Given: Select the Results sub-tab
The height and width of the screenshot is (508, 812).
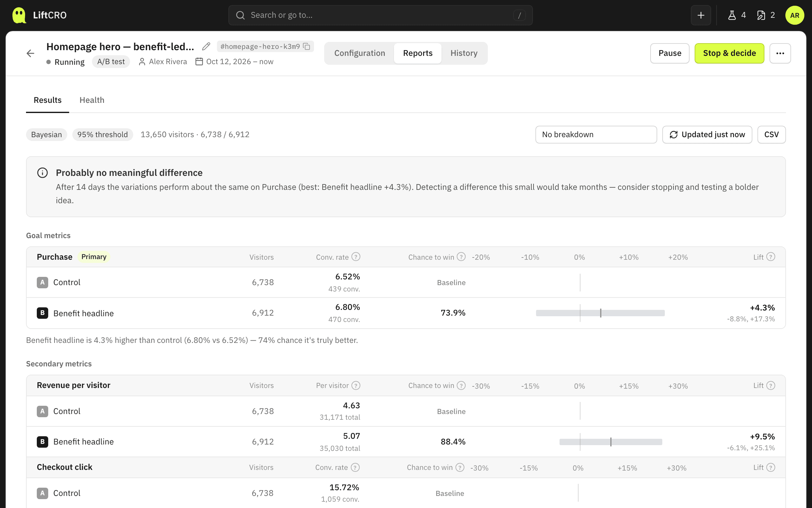Looking at the screenshot, I should [48, 100].
